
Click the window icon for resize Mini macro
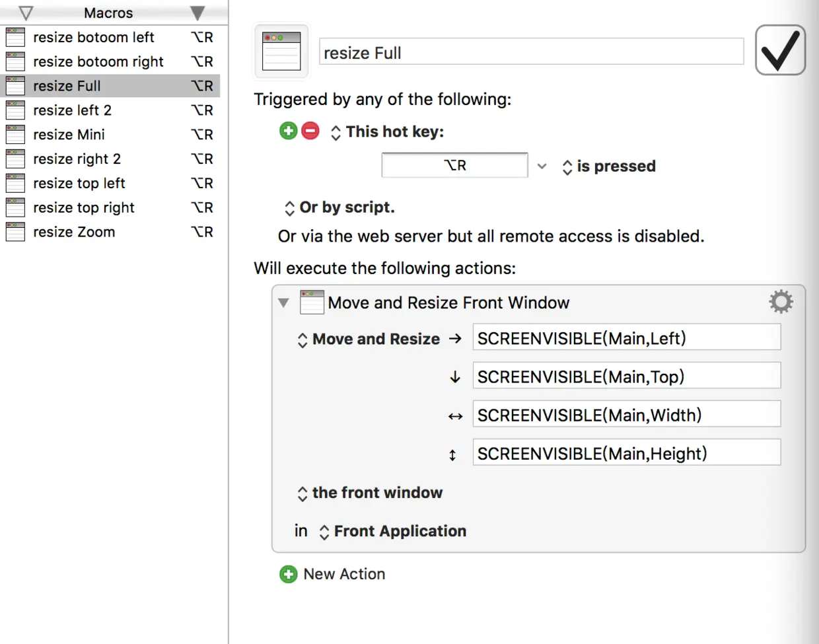15,135
